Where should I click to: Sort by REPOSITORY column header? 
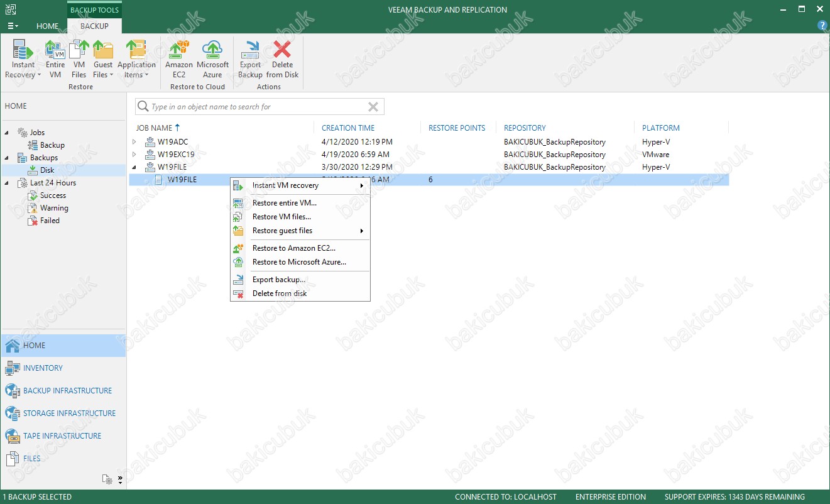tap(525, 128)
